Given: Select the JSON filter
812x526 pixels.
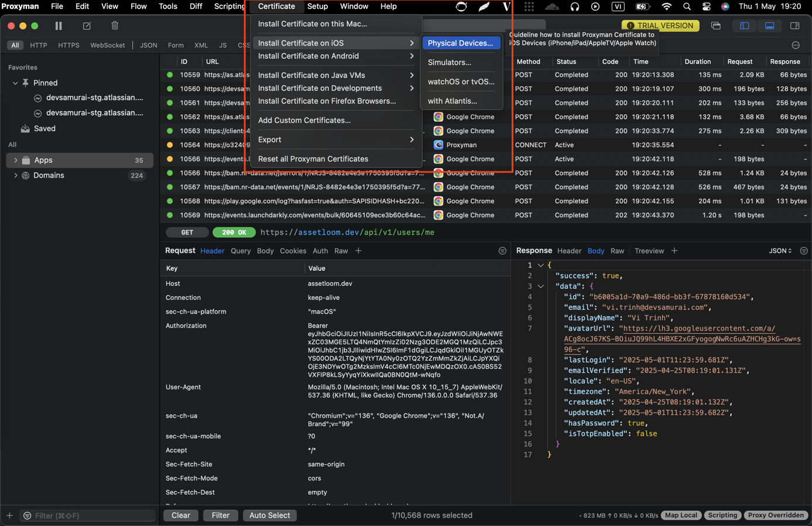Looking at the screenshot, I should pyautogui.click(x=148, y=45).
